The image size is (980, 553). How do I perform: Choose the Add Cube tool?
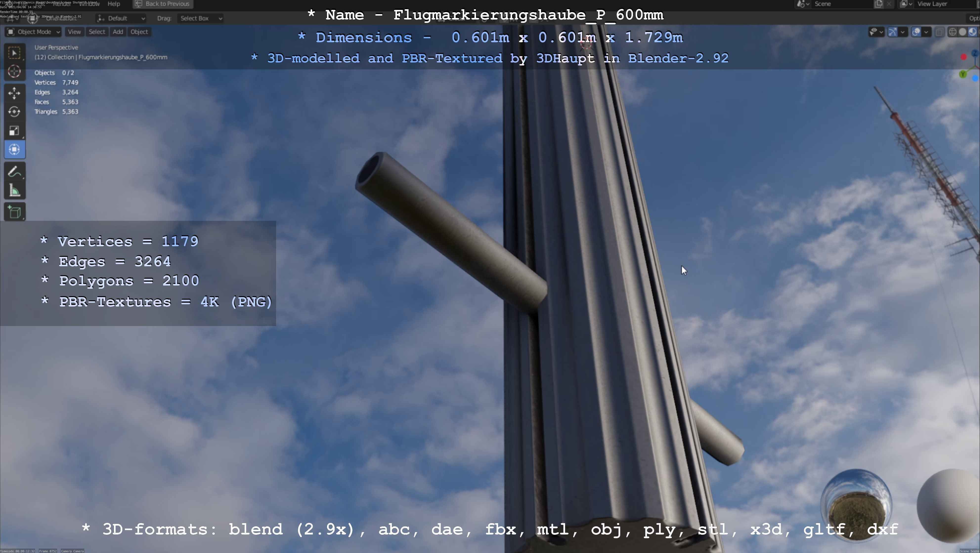pyautogui.click(x=14, y=212)
